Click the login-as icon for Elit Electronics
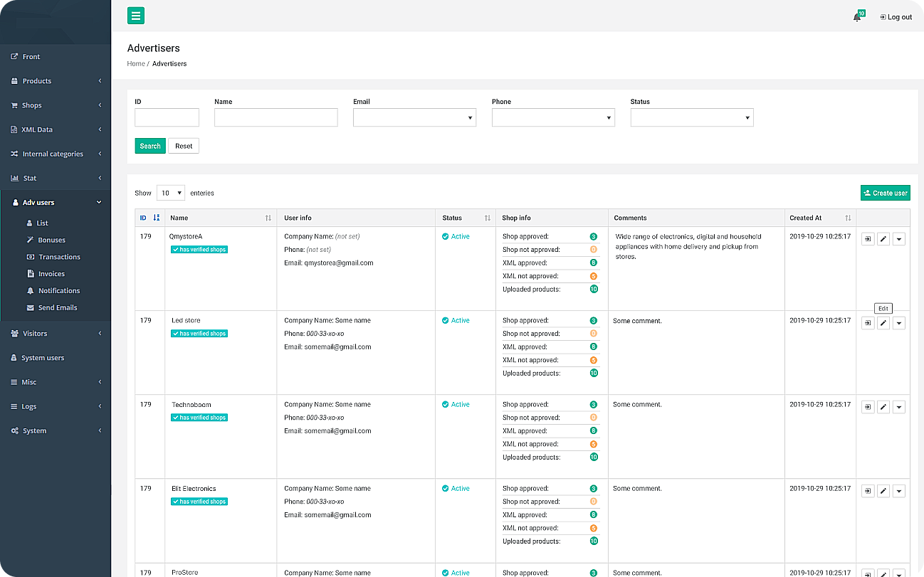924x577 pixels. click(x=868, y=491)
